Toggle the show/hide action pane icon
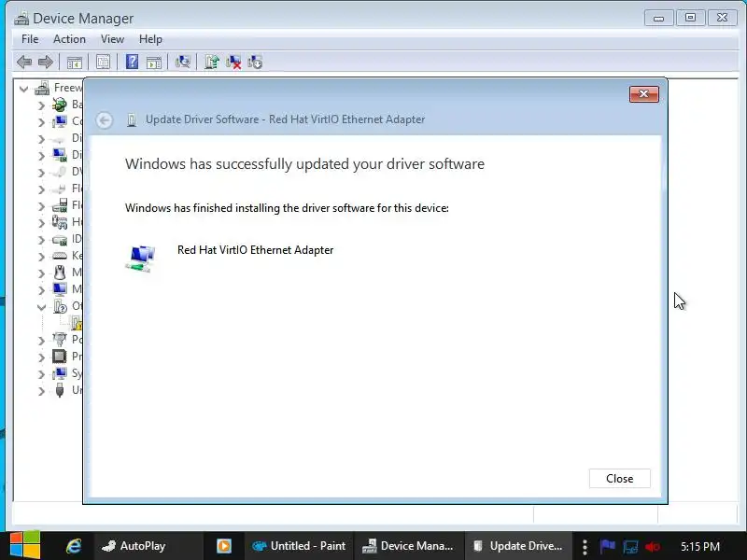Image resolution: width=747 pixels, height=560 pixels. pos(154,62)
